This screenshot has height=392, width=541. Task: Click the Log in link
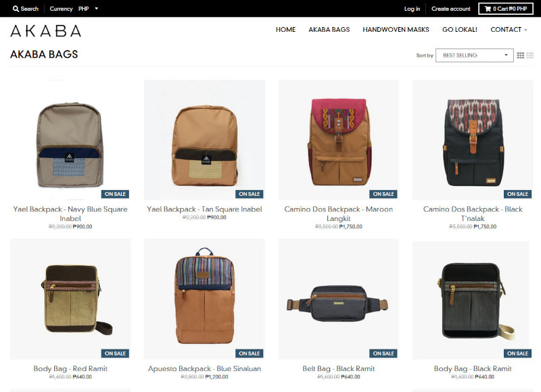click(412, 9)
